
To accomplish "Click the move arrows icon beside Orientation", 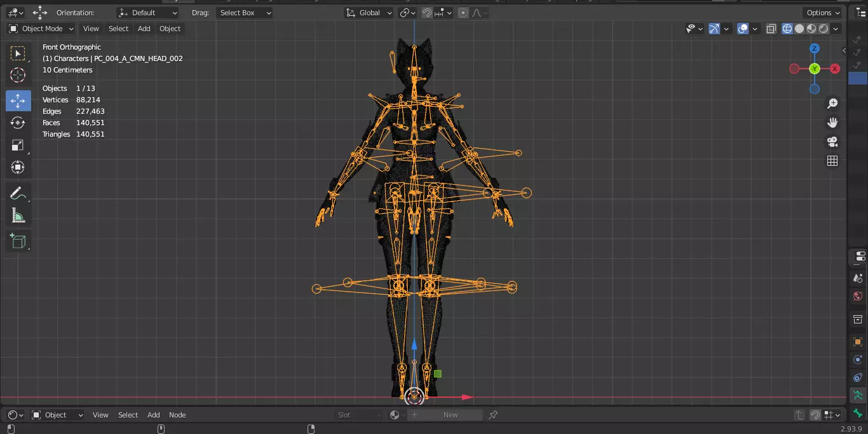I will click(40, 13).
